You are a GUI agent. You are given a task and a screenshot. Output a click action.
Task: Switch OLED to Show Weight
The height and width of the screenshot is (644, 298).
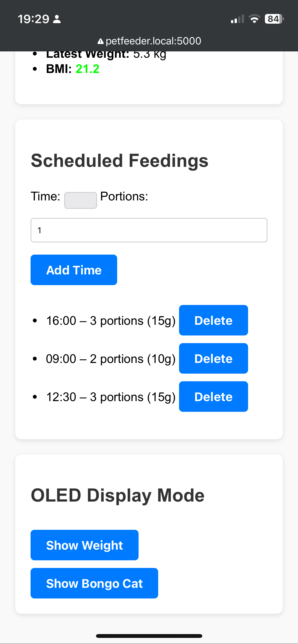point(85,545)
